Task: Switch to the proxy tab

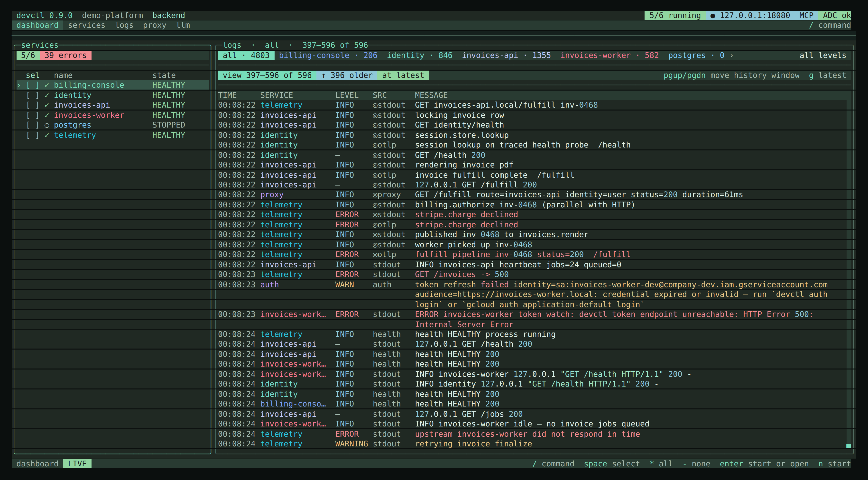Action: coord(155,25)
